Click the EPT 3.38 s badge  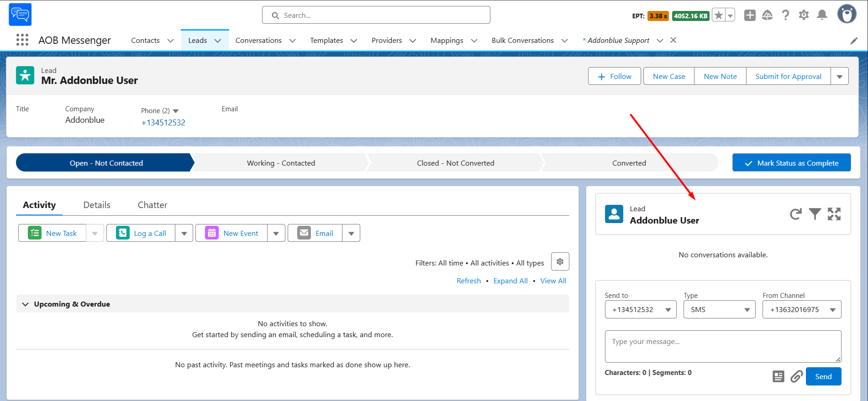pyautogui.click(x=658, y=16)
